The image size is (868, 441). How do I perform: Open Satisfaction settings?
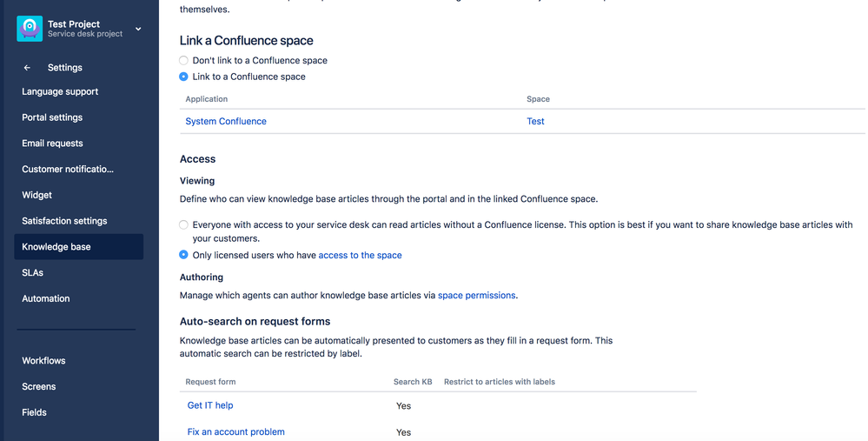pyautogui.click(x=64, y=221)
